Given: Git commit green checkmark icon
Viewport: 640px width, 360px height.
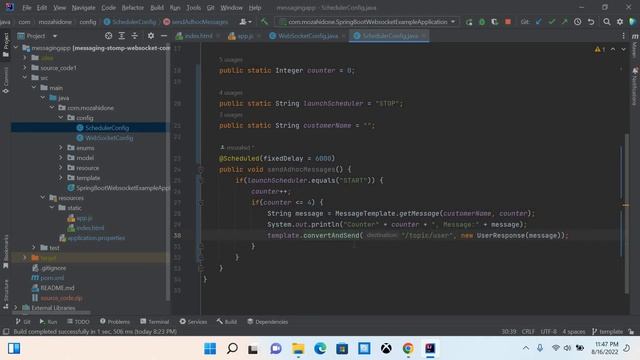Looking at the screenshot, I should (552, 22).
